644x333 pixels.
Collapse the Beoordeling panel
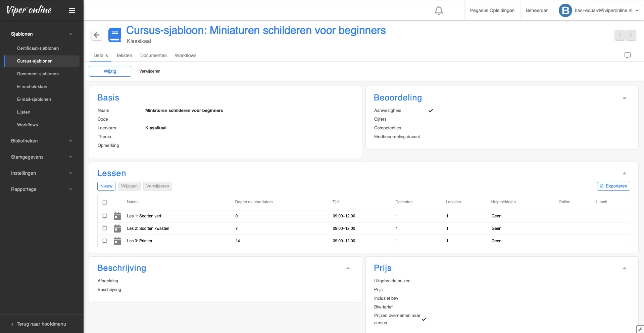click(624, 98)
